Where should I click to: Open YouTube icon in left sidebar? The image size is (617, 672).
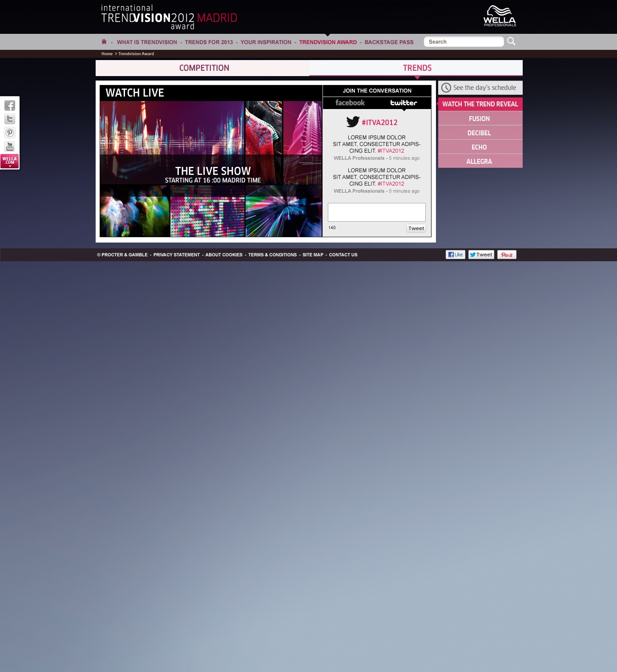[x=10, y=146]
